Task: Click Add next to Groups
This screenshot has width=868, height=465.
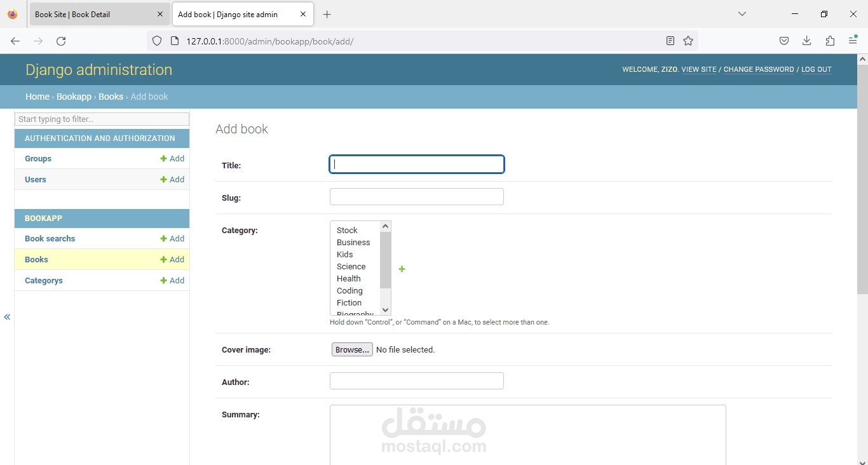Action: 172,159
